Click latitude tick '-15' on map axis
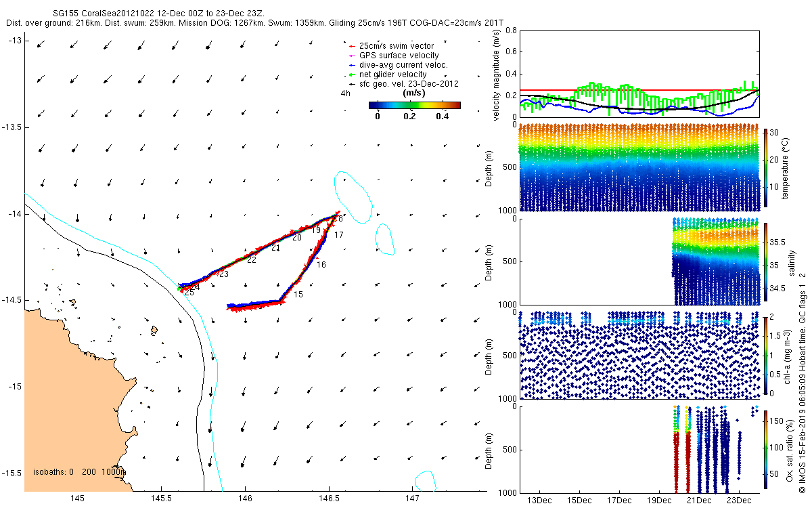 click(x=14, y=386)
